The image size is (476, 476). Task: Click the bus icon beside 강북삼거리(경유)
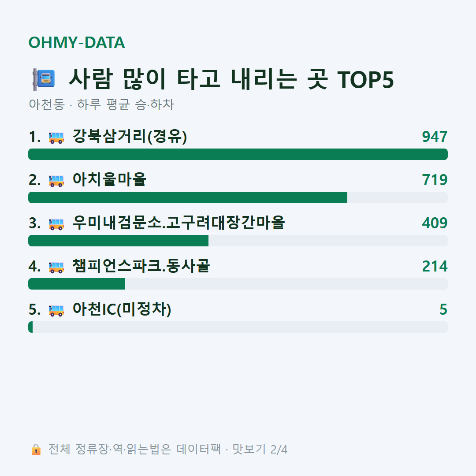pos(56,138)
